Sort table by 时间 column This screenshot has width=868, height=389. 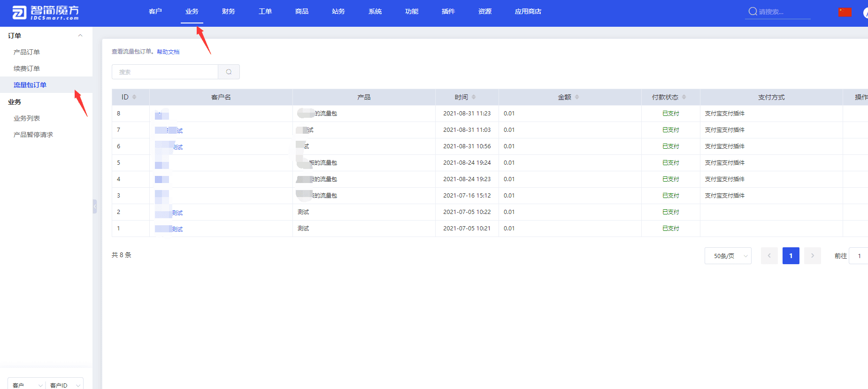474,97
